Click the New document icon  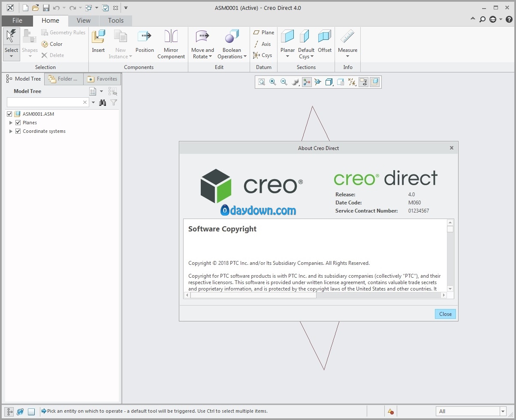(25, 8)
